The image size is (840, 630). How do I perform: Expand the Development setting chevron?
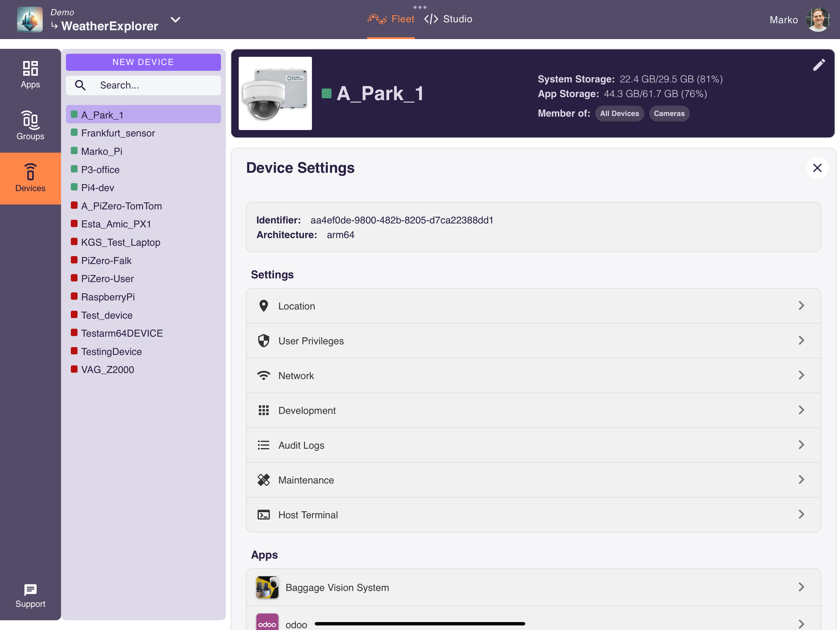[801, 410]
